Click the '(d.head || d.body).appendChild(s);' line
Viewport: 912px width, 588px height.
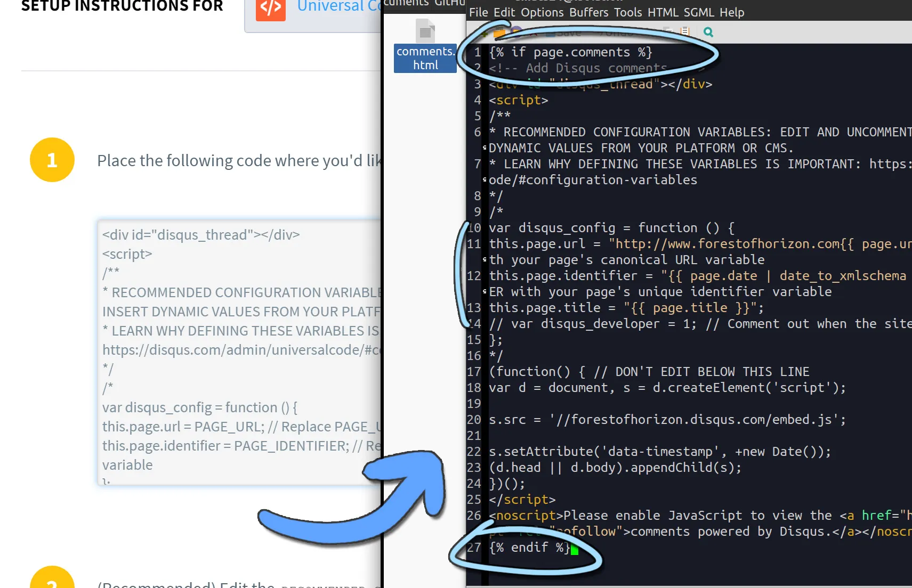pyautogui.click(x=615, y=468)
